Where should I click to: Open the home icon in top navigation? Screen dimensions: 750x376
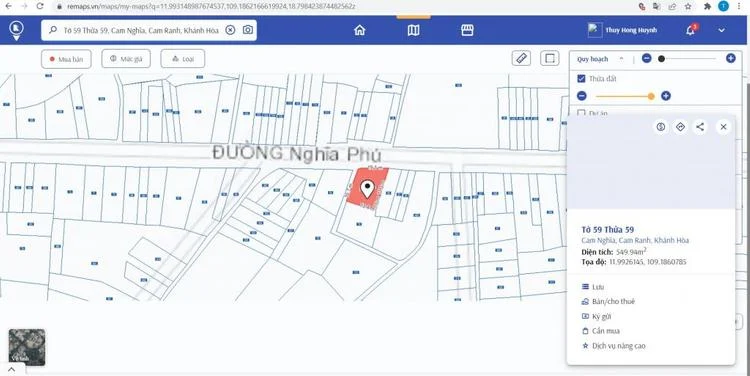coord(359,30)
